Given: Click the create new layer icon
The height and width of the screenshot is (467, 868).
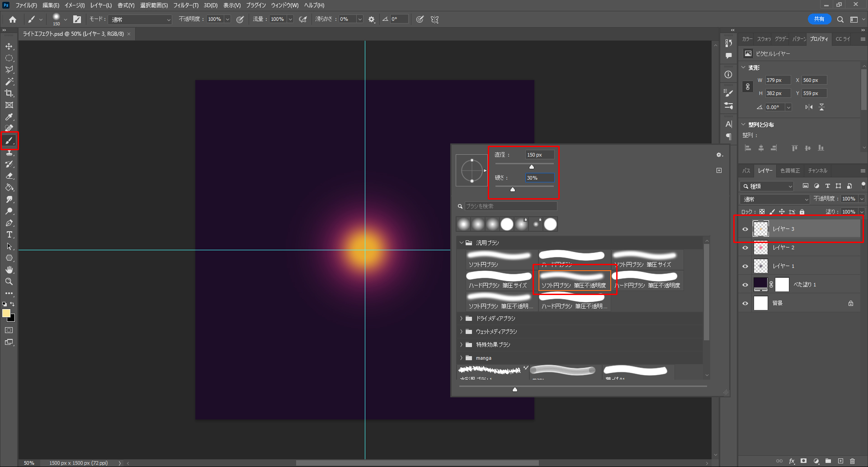Looking at the screenshot, I should pos(840,461).
